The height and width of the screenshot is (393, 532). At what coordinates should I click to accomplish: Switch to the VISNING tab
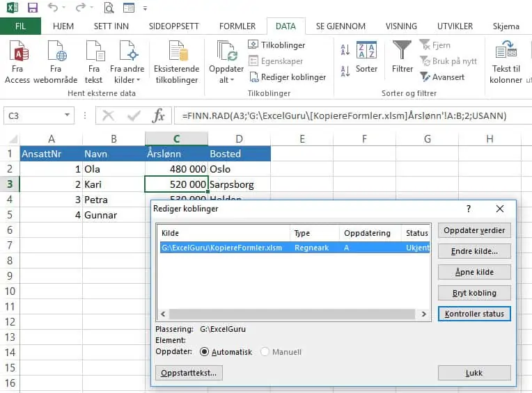click(x=401, y=26)
